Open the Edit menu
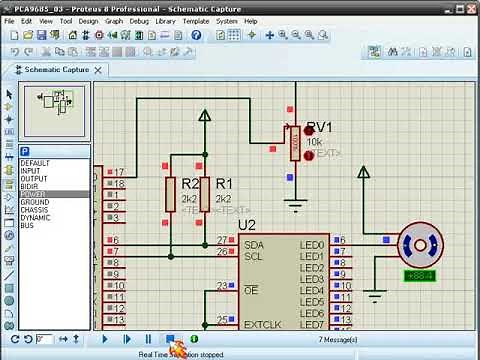The height and width of the screenshot is (360, 480). point(26,21)
